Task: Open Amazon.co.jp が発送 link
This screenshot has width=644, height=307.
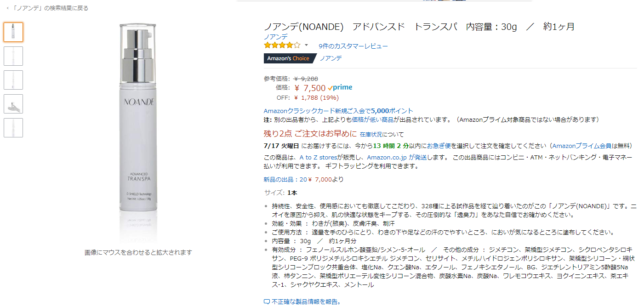Action: (x=397, y=157)
